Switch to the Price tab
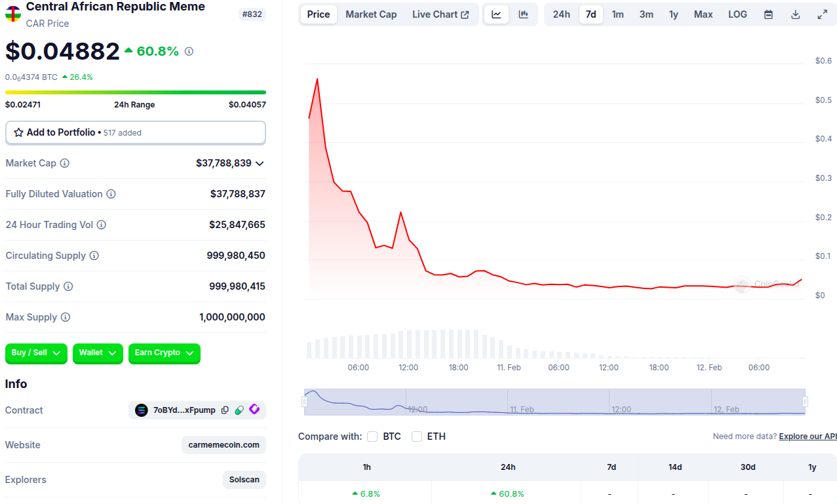 [319, 14]
